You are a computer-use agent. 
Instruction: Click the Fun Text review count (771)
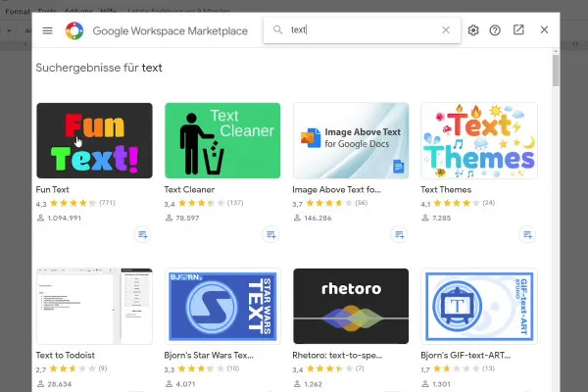(x=107, y=203)
